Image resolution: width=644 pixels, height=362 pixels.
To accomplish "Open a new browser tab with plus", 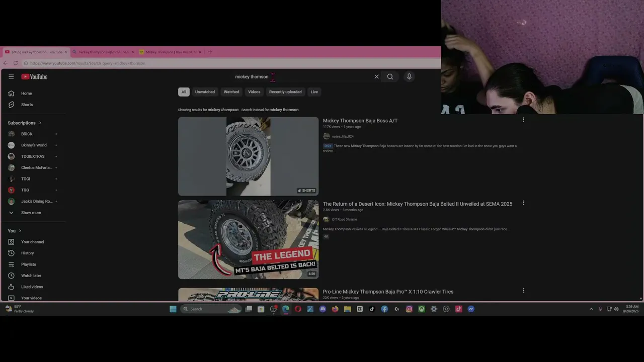I will [210, 52].
